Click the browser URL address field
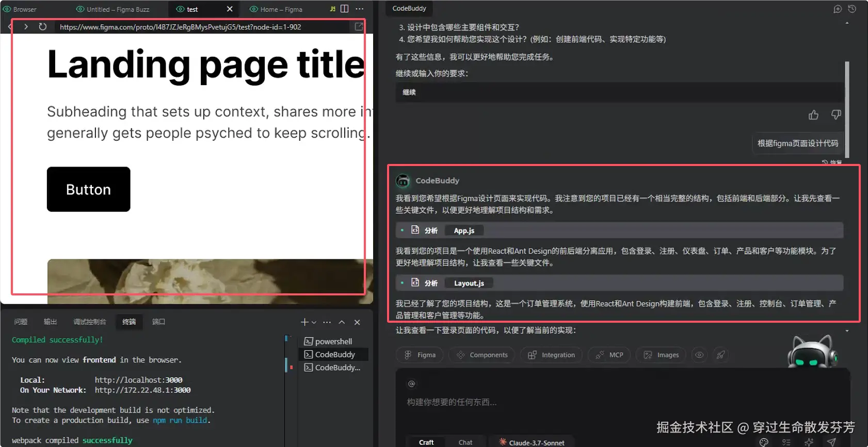 coord(201,27)
